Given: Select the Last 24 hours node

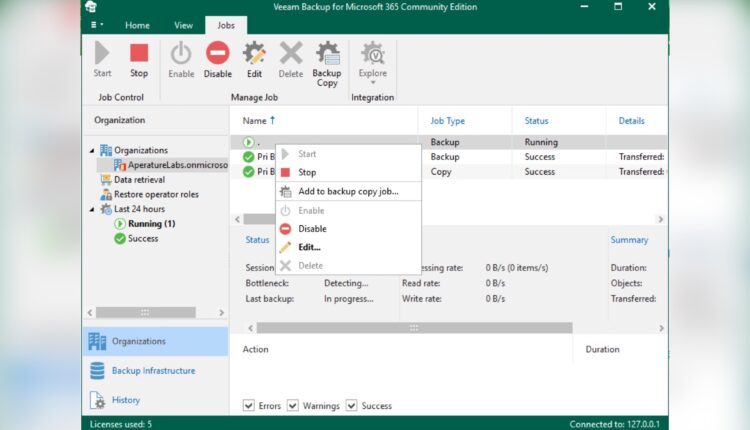Looking at the screenshot, I should (x=132, y=209).
